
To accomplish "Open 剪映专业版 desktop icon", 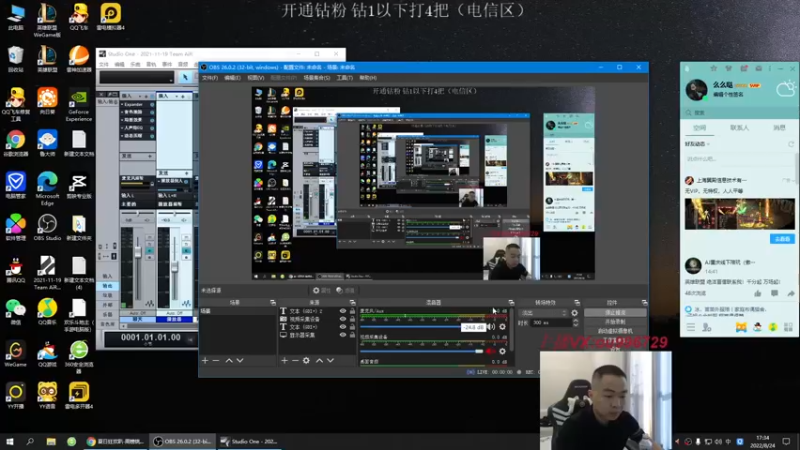I will point(79,186).
